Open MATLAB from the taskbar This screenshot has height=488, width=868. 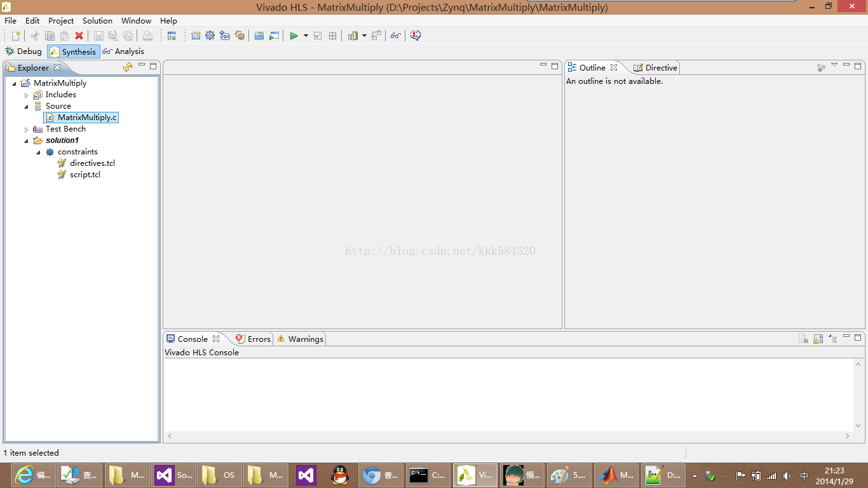click(x=616, y=475)
